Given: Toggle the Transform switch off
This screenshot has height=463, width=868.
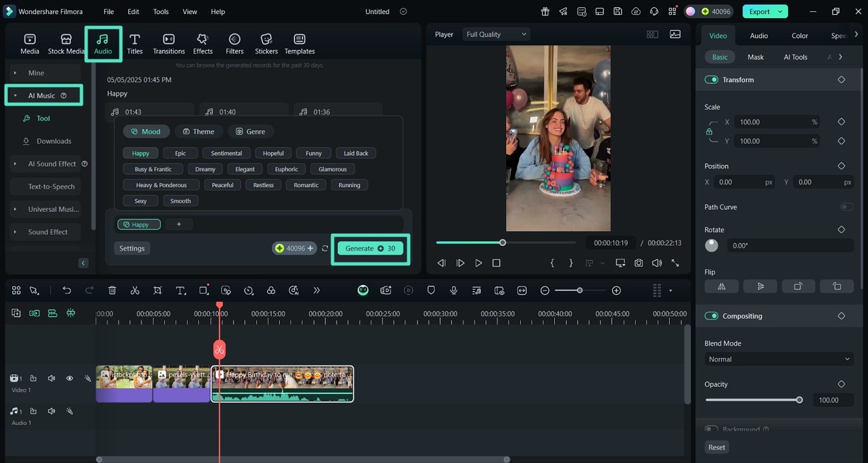Looking at the screenshot, I should 711,80.
